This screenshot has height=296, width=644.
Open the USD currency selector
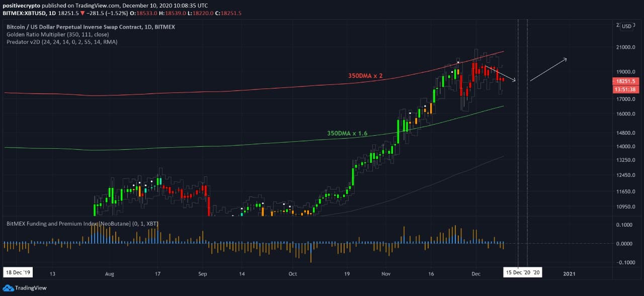click(626, 27)
